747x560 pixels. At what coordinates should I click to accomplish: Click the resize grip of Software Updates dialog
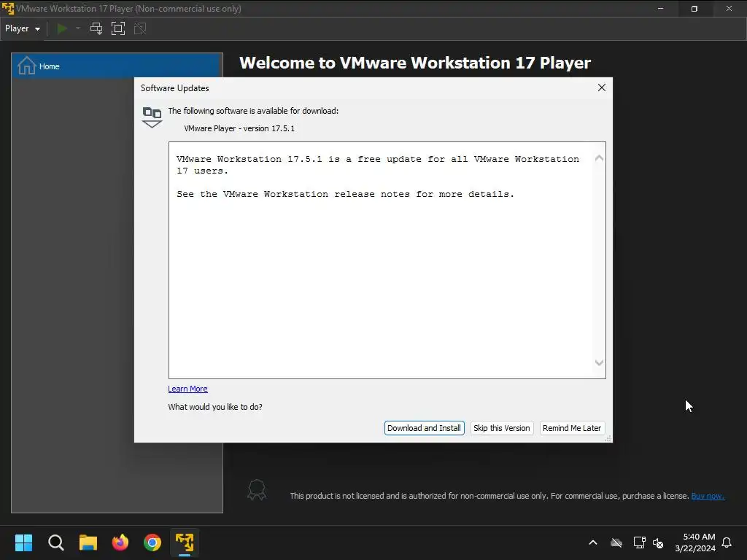pos(608,438)
